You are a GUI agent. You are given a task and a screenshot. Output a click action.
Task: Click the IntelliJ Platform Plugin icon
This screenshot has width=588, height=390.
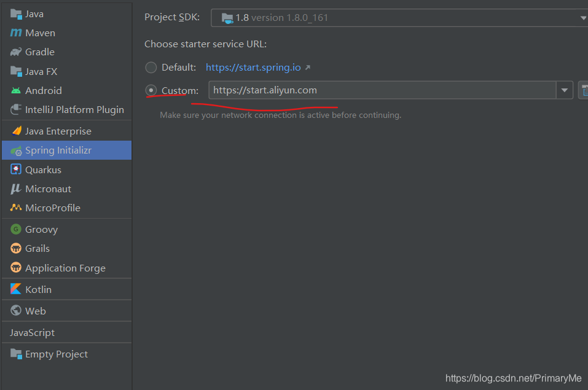pyautogui.click(x=16, y=109)
